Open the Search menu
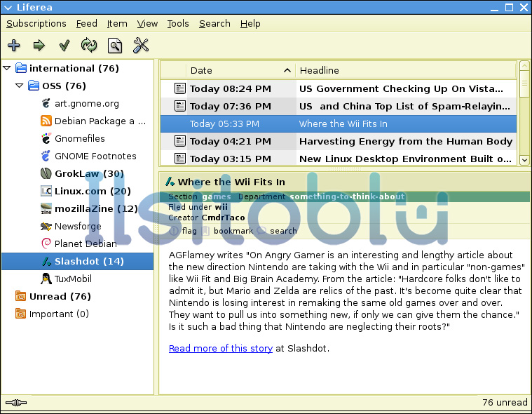Image resolution: width=532 pixels, height=414 pixels. point(214,23)
